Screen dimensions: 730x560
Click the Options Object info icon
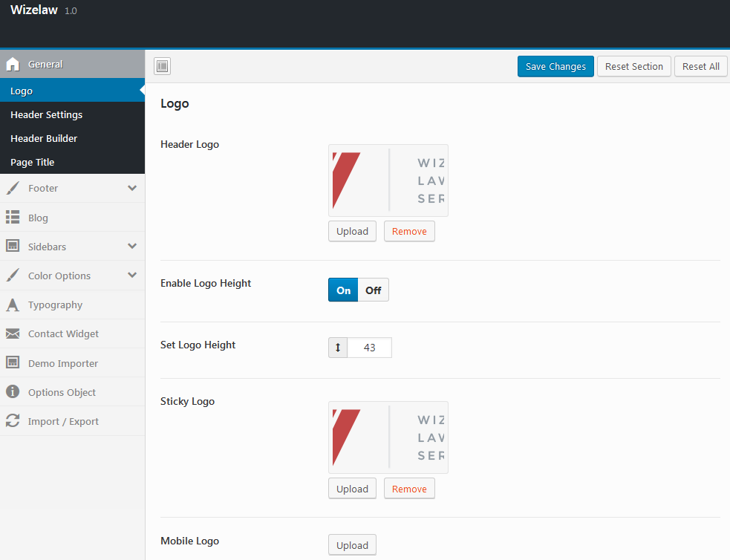[x=13, y=392]
